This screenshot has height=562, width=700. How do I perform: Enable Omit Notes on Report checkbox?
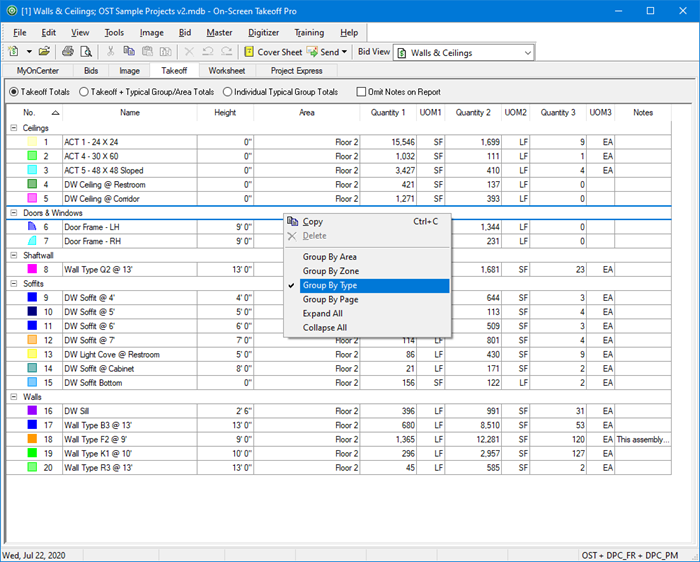click(x=362, y=92)
